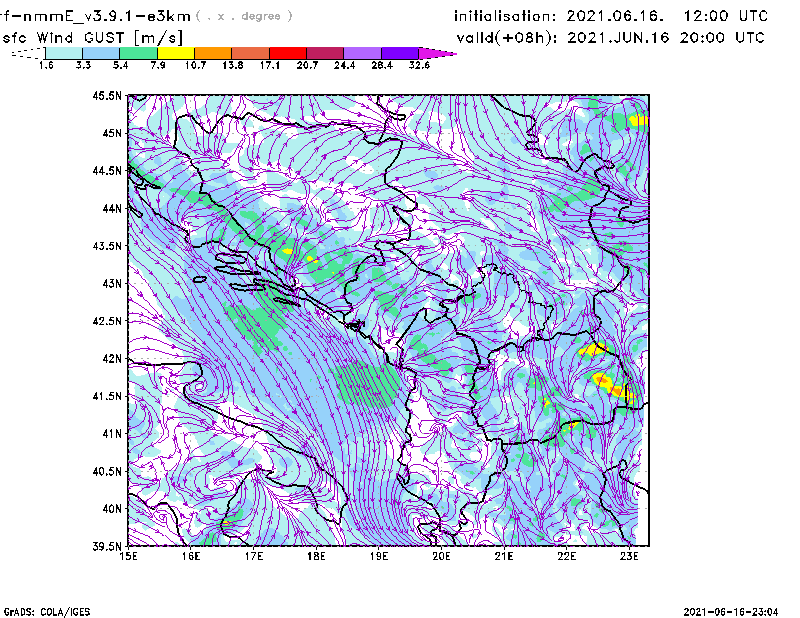Click the model name 'nmmE_v3.9.1-e3km' text
800x618 pixels.
[x=107, y=16]
